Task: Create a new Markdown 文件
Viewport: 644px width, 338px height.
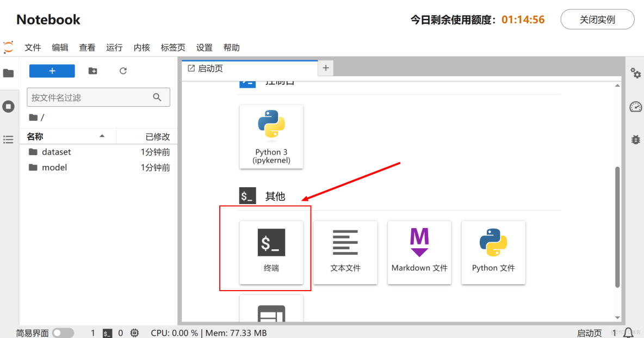Action: coord(419,252)
